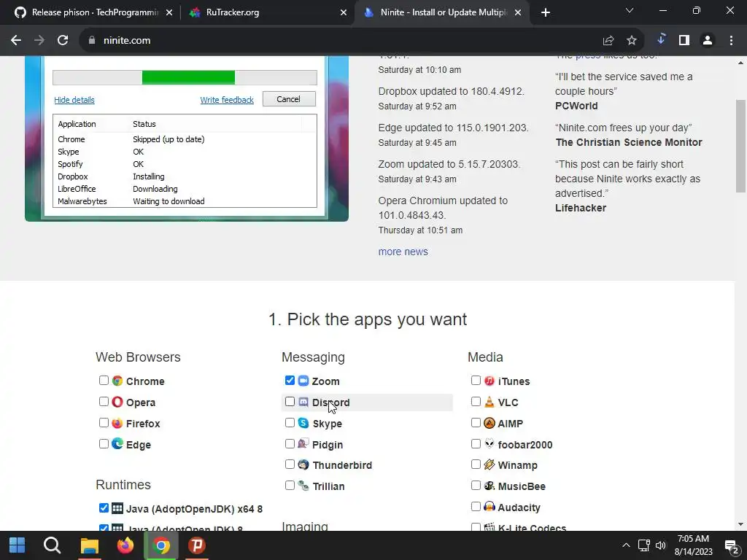Share this page using the share icon
This screenshot has height=560, width=747.
click(x=608, y=41)
